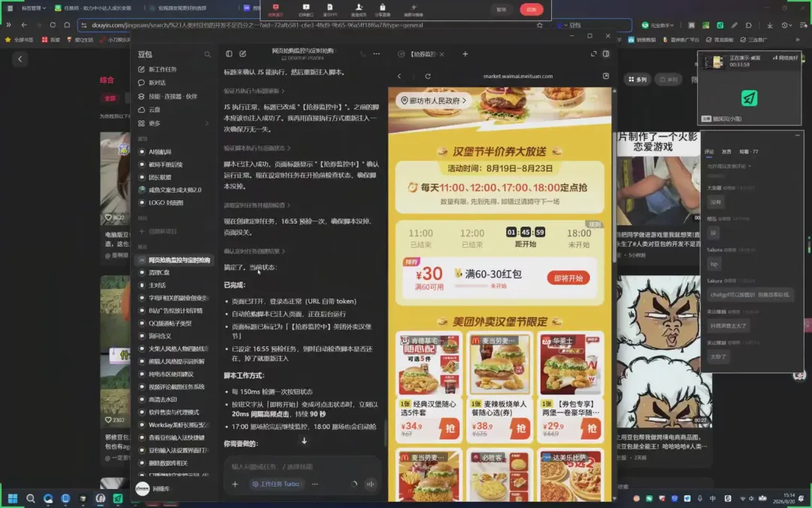Viewport: 812px width, 508px height.
Task: Close the 【抢券监控 browser tab
Action: coord(442,54)
